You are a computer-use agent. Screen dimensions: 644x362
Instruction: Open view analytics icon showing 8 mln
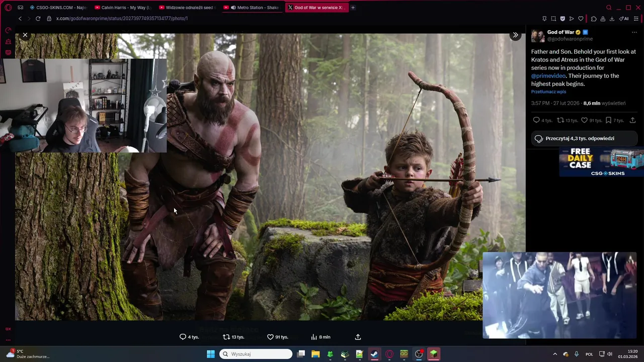pyautogui.click(x=314, y=337)
